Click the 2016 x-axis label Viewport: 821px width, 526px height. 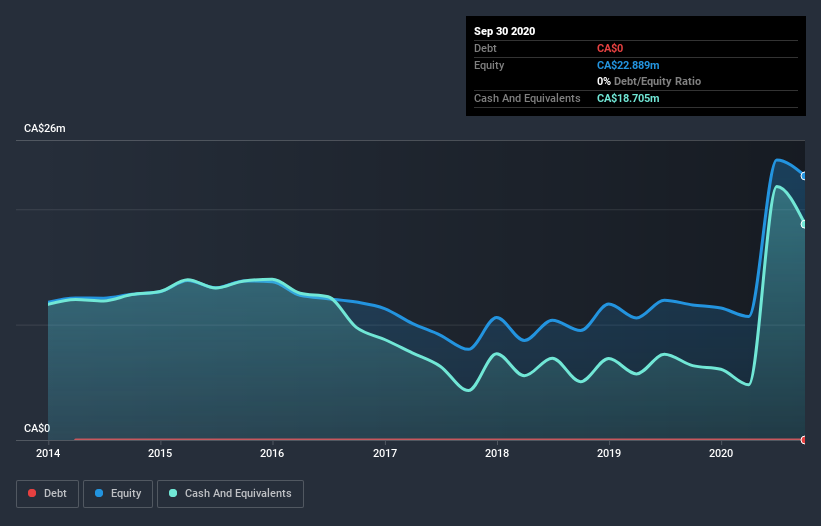click(272, 453)
